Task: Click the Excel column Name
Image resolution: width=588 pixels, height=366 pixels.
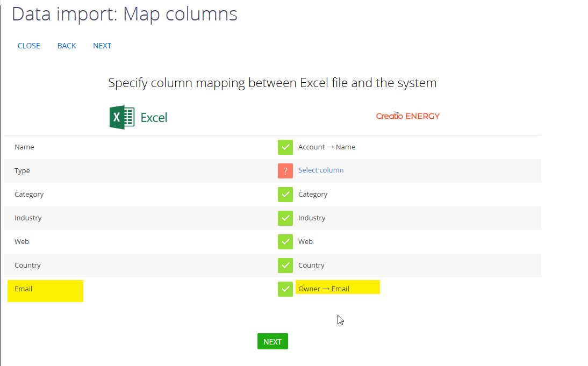Action: (x=24, y=147)
